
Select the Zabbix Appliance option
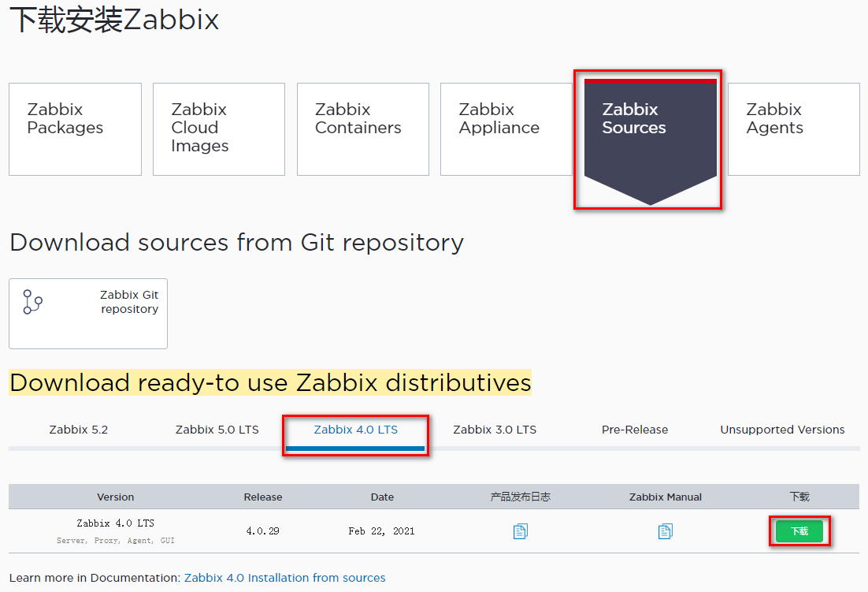(x=505, y=128)
